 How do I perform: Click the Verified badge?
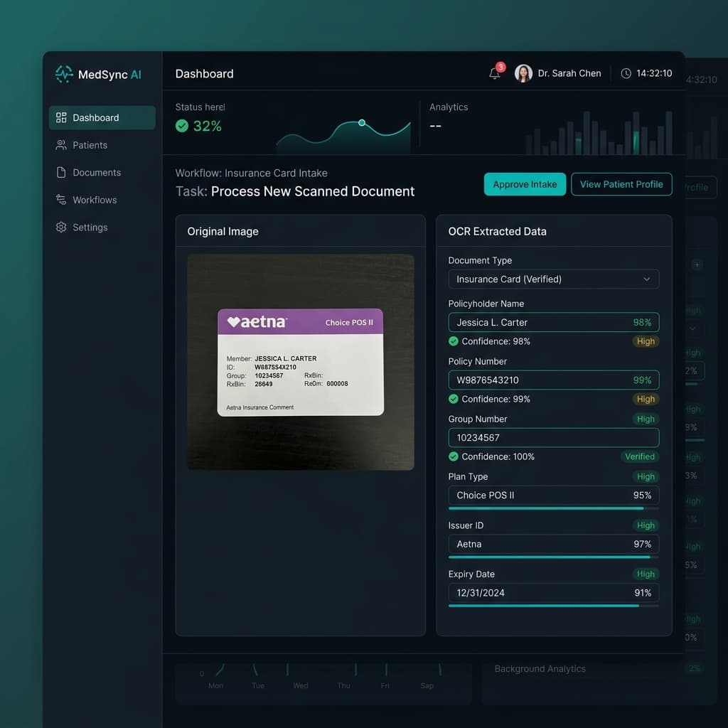point(639,456)
